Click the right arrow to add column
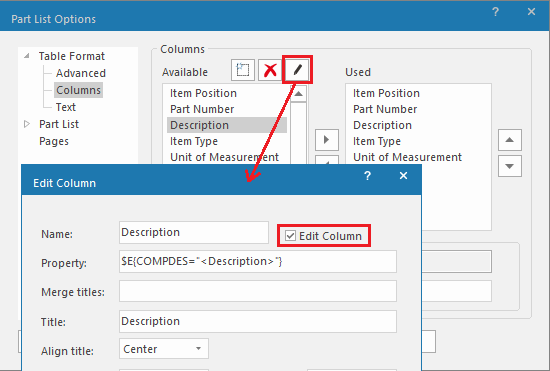The height and width of the screenshot is (371, 550). (x=327, y=140)
